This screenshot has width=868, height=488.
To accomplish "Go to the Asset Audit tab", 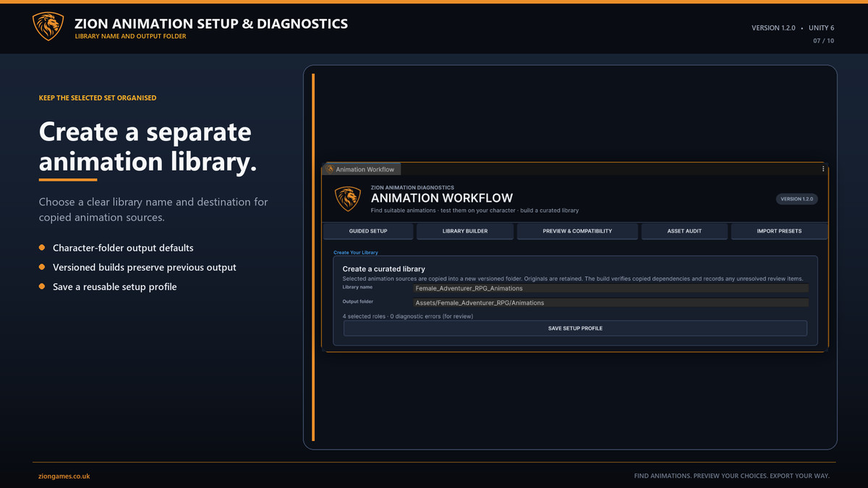I will coord(684,231).
